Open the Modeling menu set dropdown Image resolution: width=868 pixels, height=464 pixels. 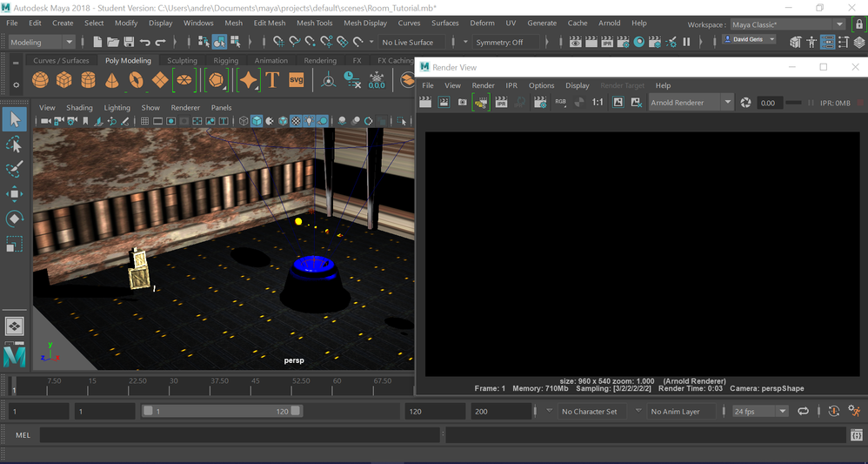tap(42, 42)
